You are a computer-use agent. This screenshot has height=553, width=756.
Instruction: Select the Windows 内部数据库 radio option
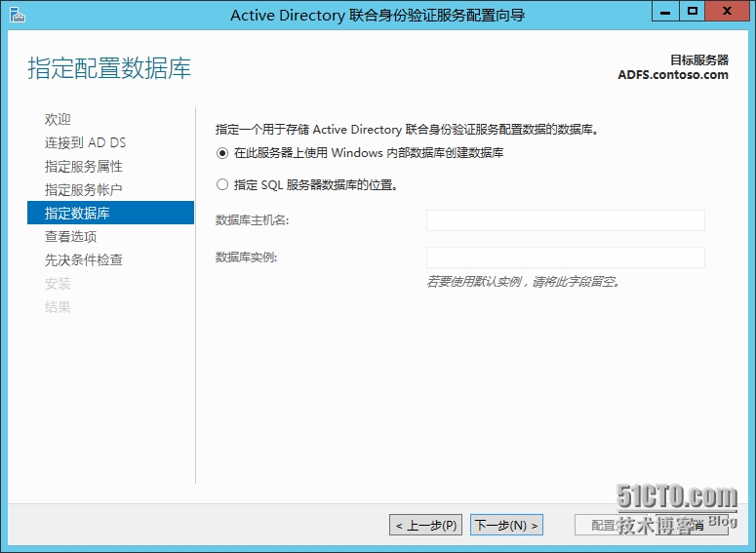pos(222,153)
